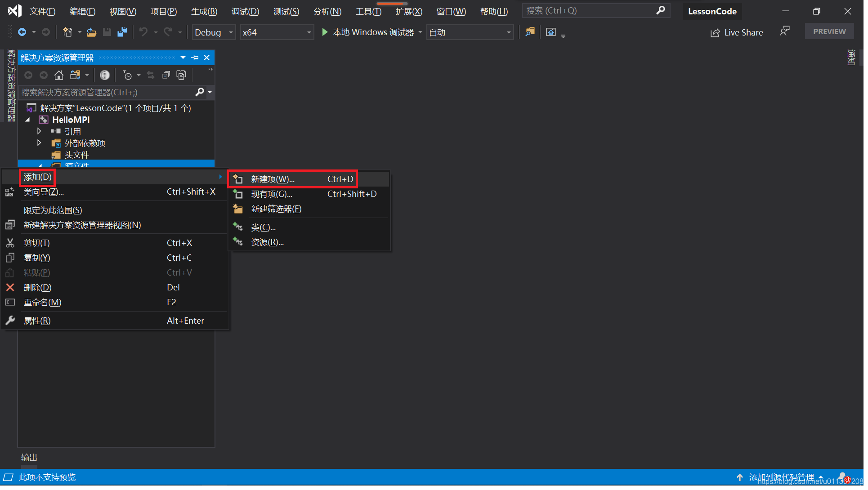
Task: Open the collapsed 解决方案资源管理器 side tab
Action: 11,86
